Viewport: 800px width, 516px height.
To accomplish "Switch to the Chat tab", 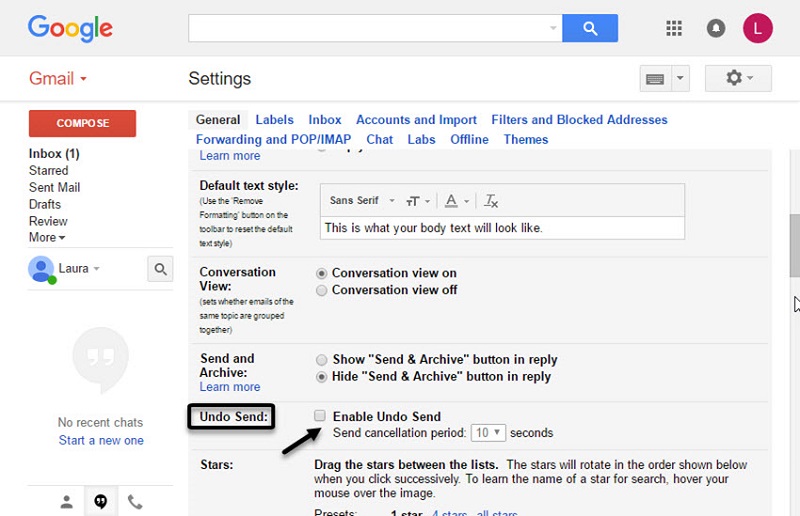I will (x=380, y=140).
